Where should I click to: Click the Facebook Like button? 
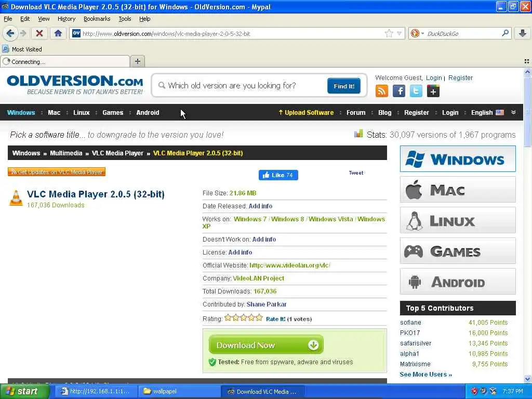[x=278, y=175]
